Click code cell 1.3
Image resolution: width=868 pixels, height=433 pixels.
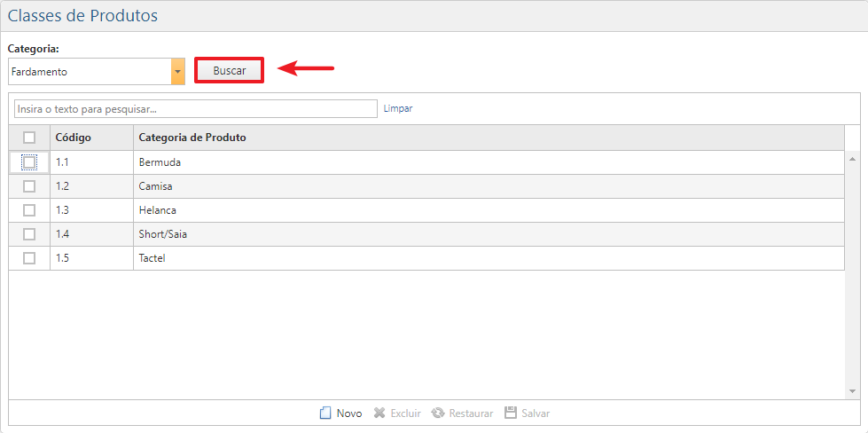[92, 210]
